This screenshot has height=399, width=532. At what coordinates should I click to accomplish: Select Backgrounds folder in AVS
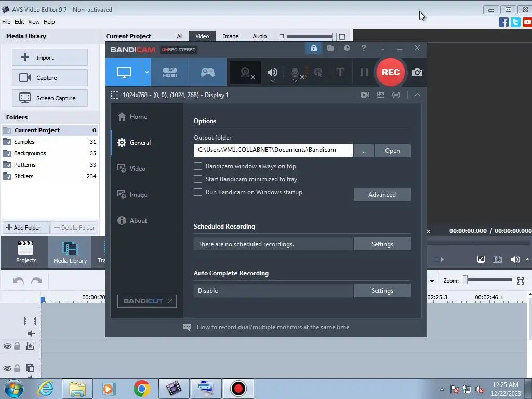tap(50, 153)
